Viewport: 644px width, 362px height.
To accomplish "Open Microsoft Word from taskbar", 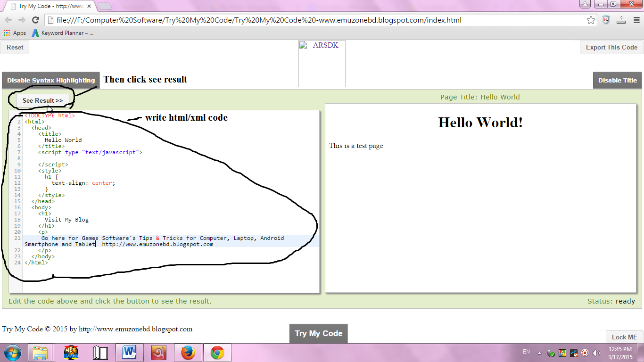I will (x=129, y=353).
